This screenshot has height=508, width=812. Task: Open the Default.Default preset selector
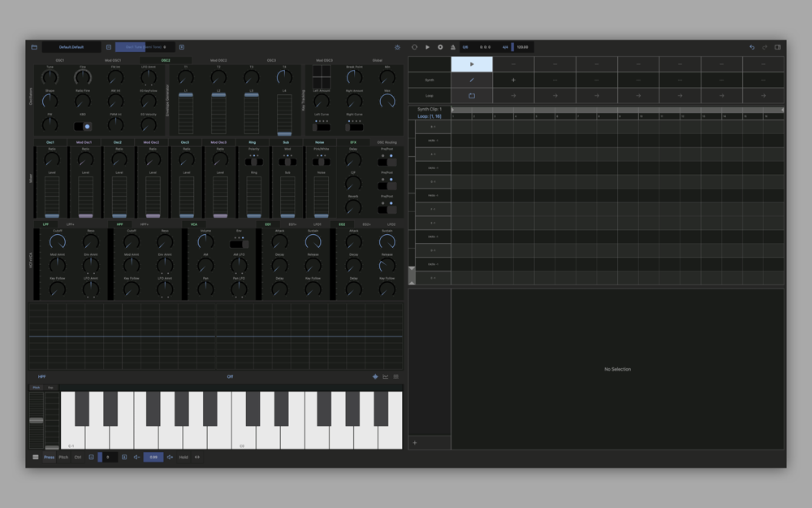pyautogui.click(x=71, y=47)
